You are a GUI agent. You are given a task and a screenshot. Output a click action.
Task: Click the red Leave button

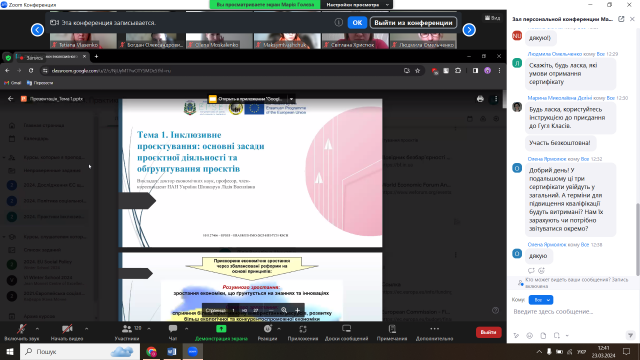[x=488, y=332]
